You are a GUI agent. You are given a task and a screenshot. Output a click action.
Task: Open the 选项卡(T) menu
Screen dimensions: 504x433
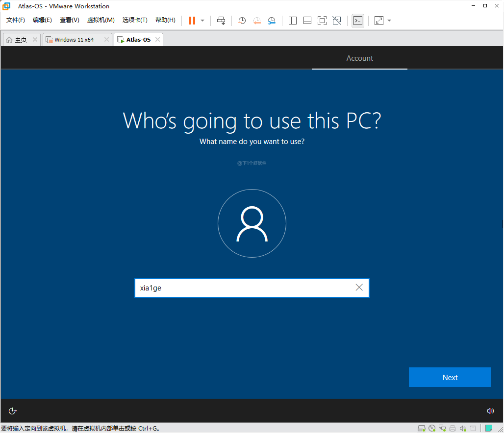click(x=135, y=20)
